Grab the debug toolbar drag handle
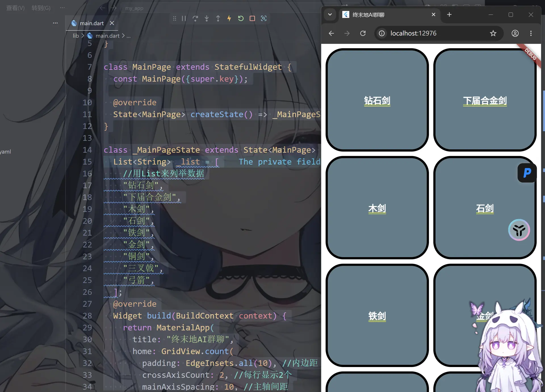The image size is (545, 392). (175, 18)
